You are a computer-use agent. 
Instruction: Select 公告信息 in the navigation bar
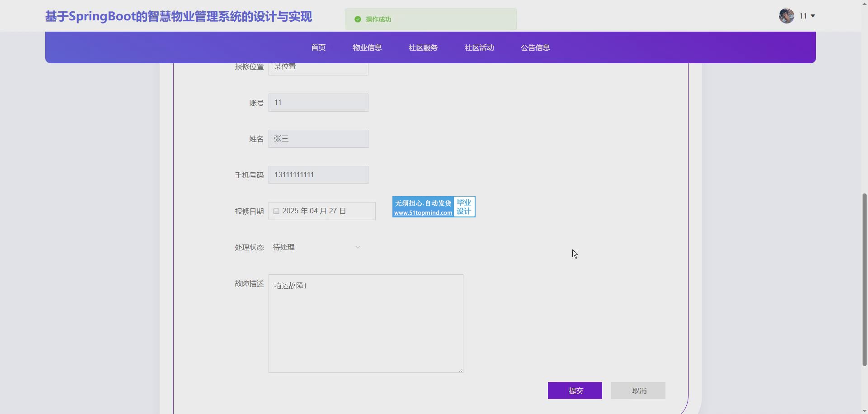click(535, 47)
